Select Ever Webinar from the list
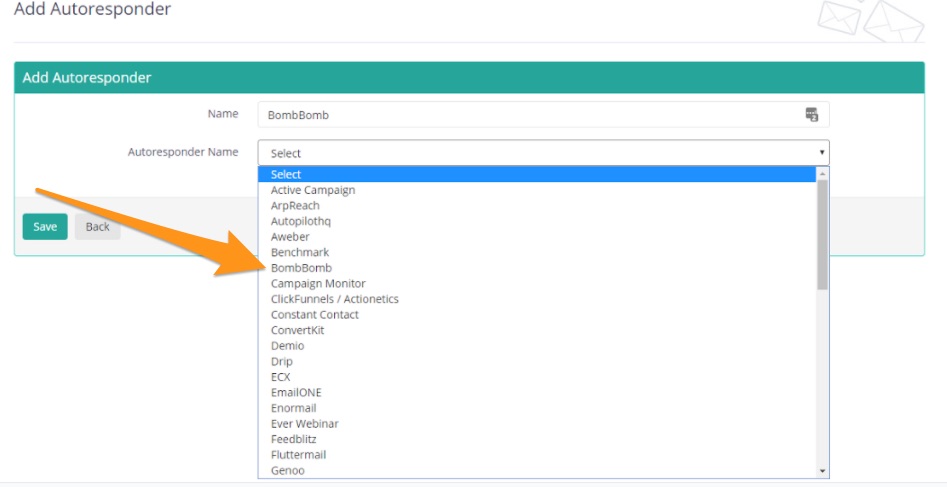 click(537, 424)
